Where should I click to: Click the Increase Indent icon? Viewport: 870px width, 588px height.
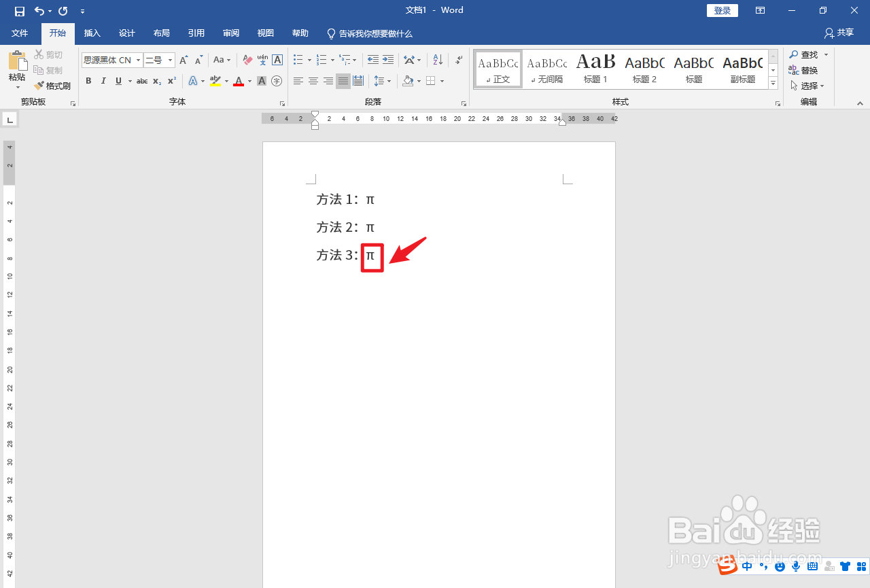(388, 60)
